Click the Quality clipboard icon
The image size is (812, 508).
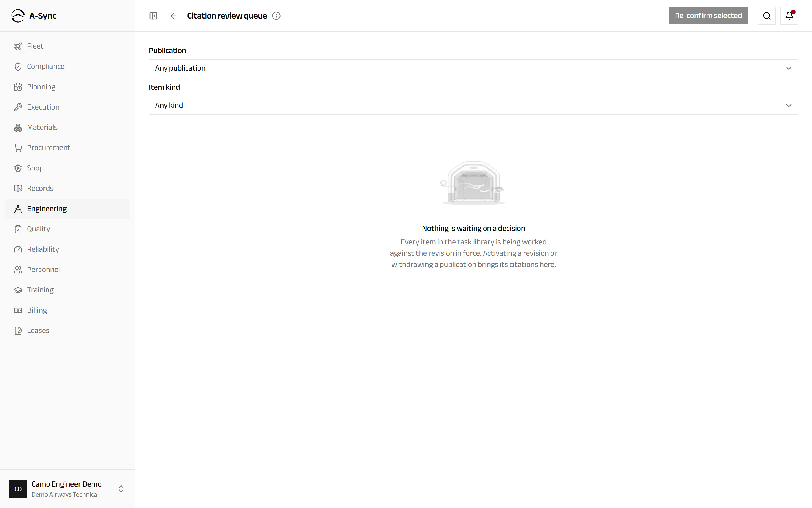(x=18, y=229)
